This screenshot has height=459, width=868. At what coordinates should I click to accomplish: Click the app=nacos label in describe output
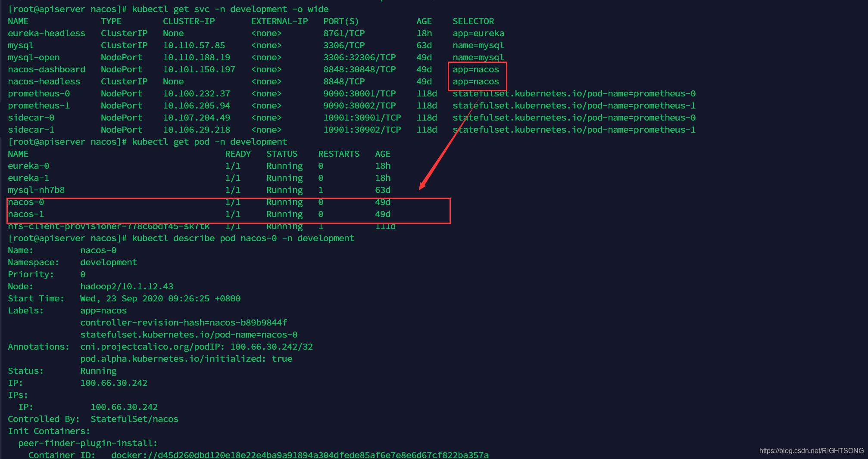tap(103, 310)
